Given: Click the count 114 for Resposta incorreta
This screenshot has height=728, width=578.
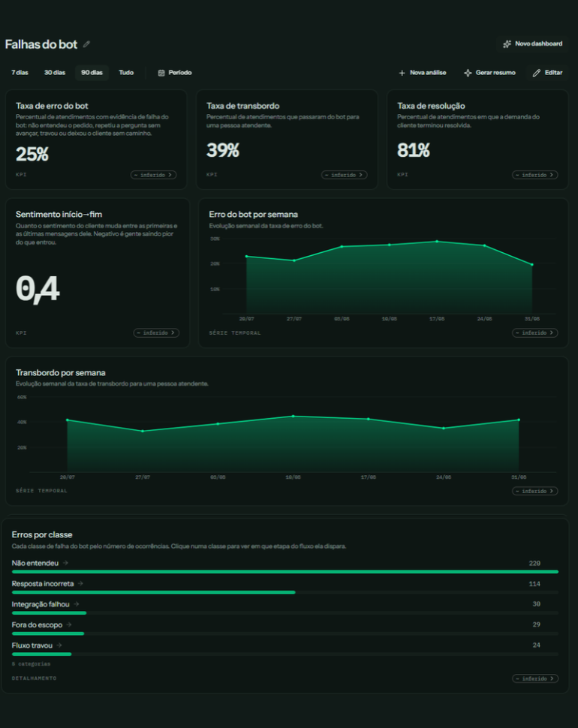Looking at the screenshot, I should [x=534, y=584].
